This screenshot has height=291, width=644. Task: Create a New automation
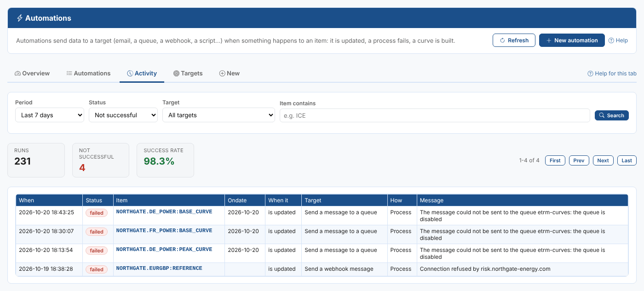[x=572, y=40]
